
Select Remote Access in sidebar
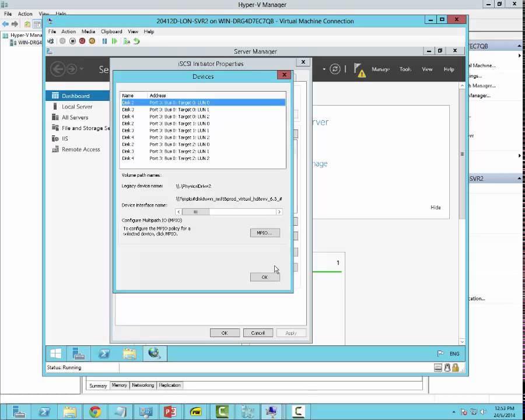tap(78, 149)
